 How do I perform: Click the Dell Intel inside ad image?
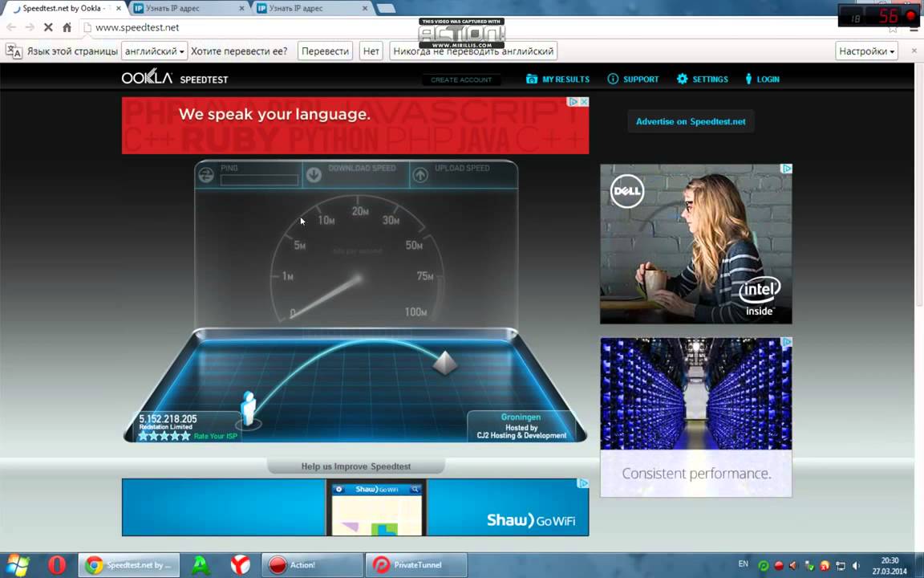pos(696,244)
